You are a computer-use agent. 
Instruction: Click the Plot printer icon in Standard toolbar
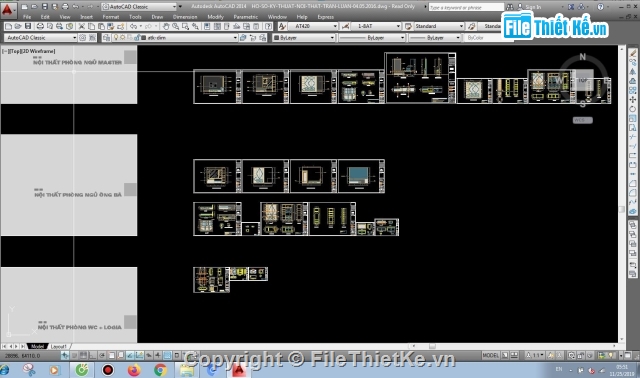[x=40, y=27]
